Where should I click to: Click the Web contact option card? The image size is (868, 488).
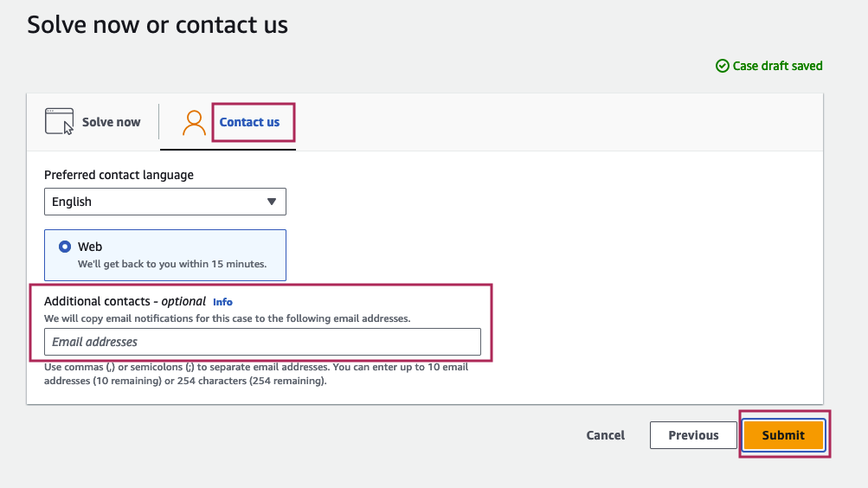pos(165,255)
